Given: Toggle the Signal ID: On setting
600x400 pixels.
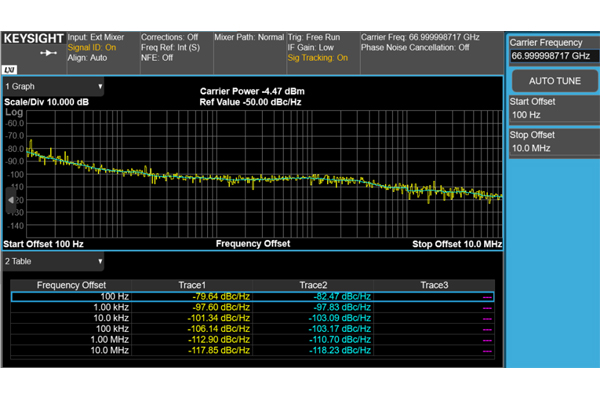Looking at the screenshot, I should [x=94, y=47].
